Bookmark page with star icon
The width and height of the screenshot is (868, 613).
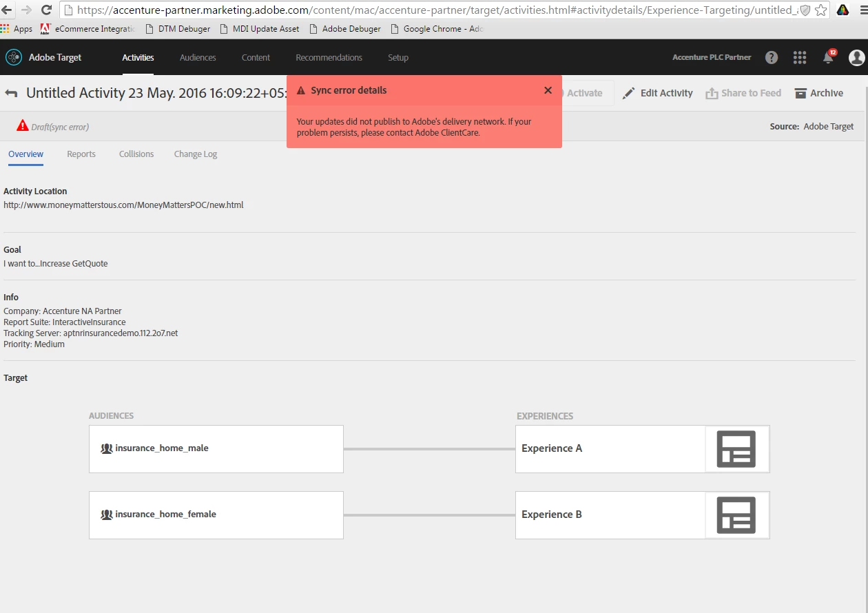(x=820, y=10)
